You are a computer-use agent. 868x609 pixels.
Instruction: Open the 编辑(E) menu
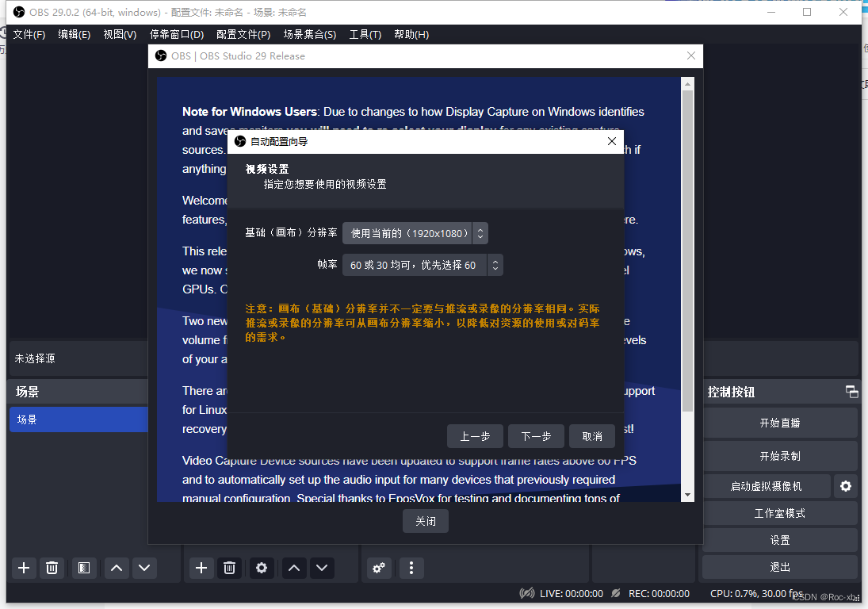pyautogui.click(x=75, y=34)
